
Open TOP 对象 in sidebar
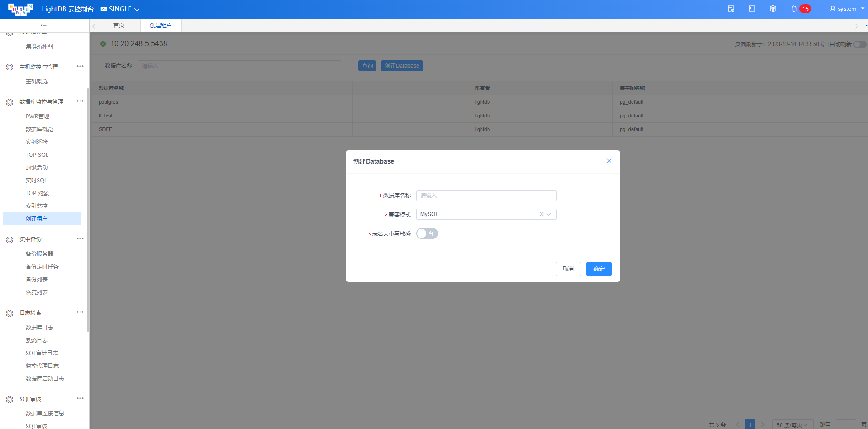pos(38,193)
